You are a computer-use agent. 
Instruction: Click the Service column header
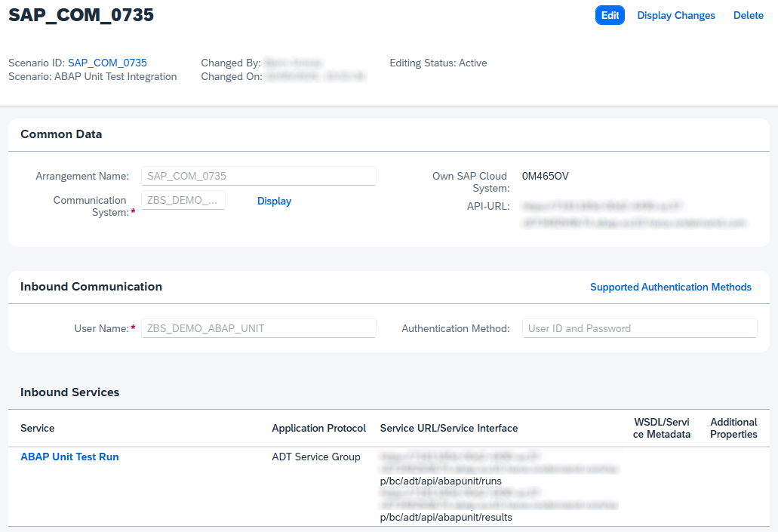pyautogui.click(x=37, y=429)
